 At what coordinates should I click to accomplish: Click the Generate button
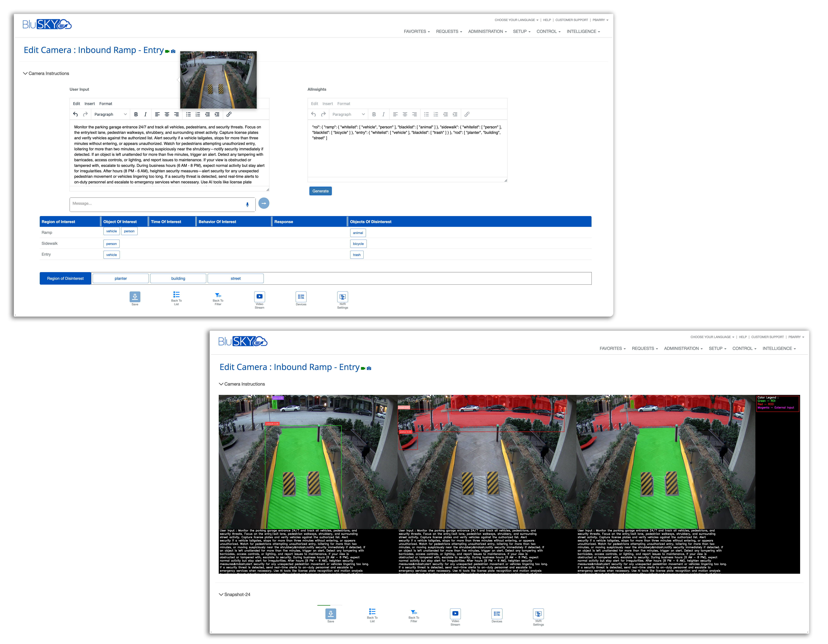pyautogui.click(x=320, y=191)
